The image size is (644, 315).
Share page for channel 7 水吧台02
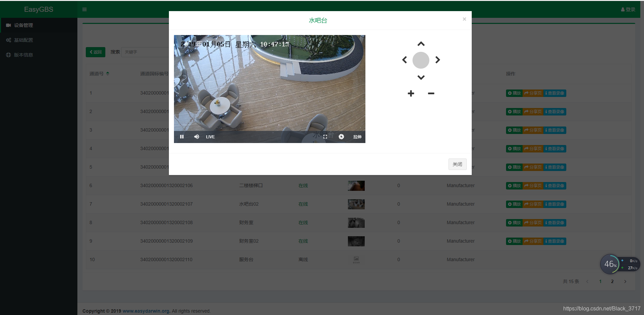point(533,204)
